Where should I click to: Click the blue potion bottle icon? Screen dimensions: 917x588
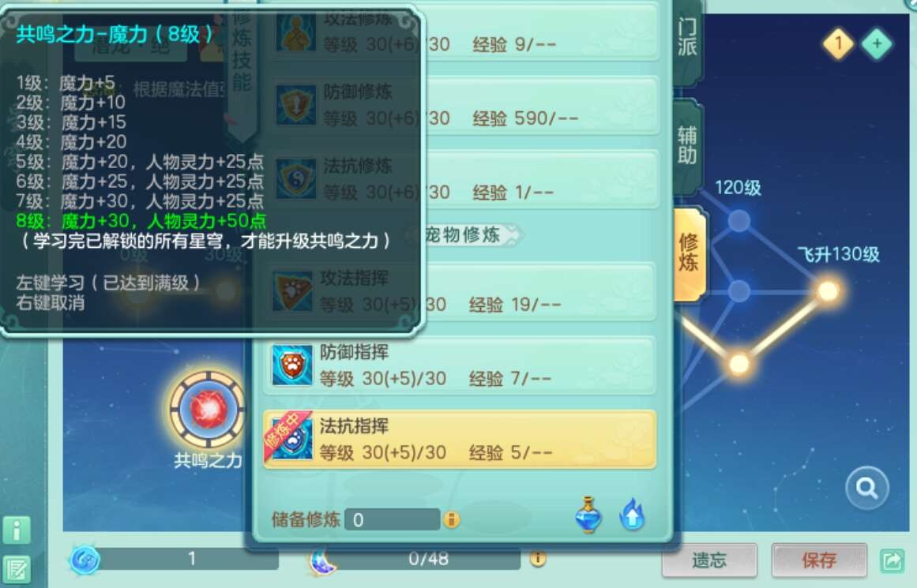click(x=588, y=515)
